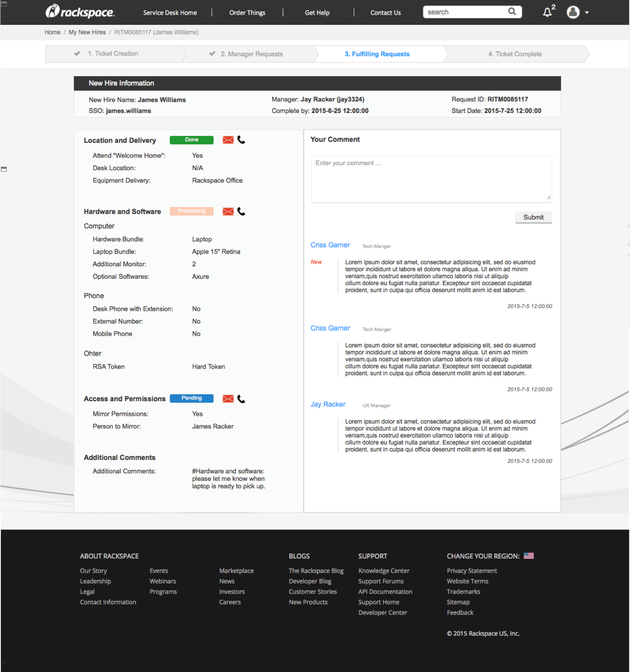Image resolution: width=630 pixels, height=672 pixels.
Task: Click the phone icon for Location and Delivery
Action: click(241, 140)
